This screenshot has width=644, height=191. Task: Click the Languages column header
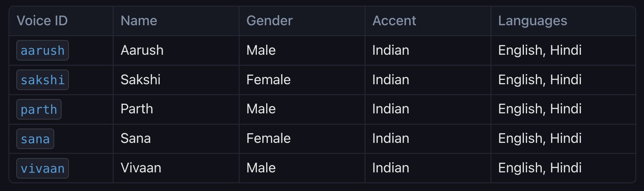tap(532, 21)
